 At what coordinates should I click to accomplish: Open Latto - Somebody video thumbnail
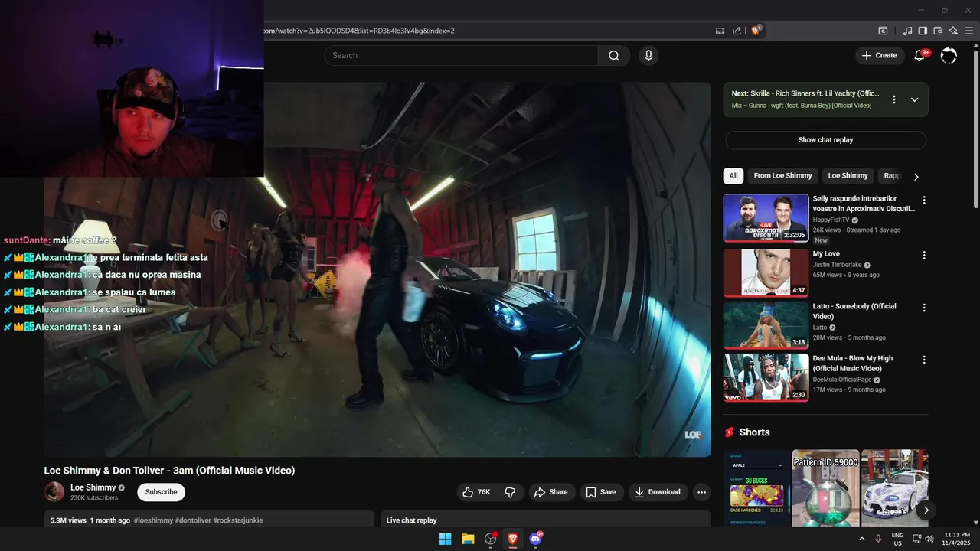[766, 325]
